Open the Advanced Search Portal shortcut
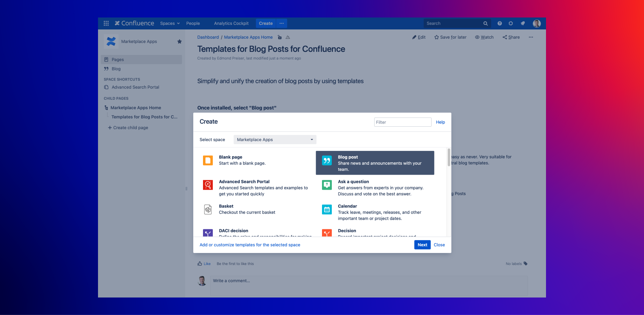 [x=135, y=87]
